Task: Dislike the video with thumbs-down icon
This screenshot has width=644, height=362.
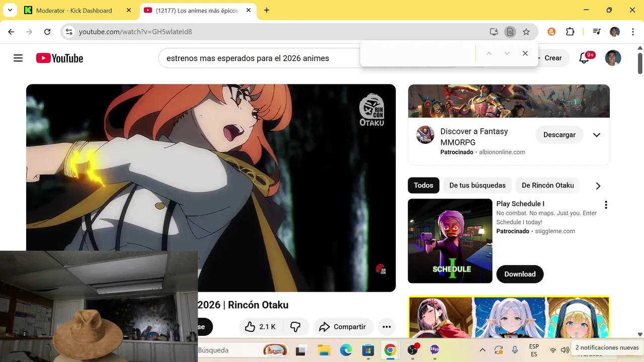Action: (x=295, y=327)
